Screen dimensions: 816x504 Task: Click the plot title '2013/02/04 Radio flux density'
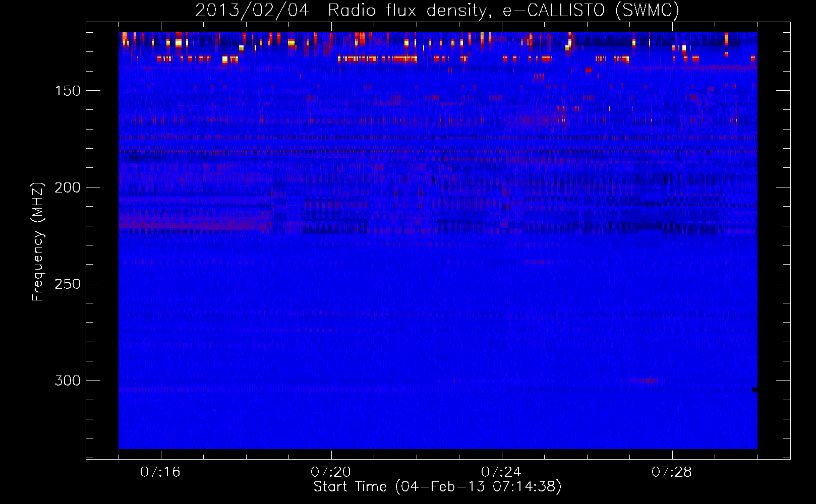pos(437,11)
